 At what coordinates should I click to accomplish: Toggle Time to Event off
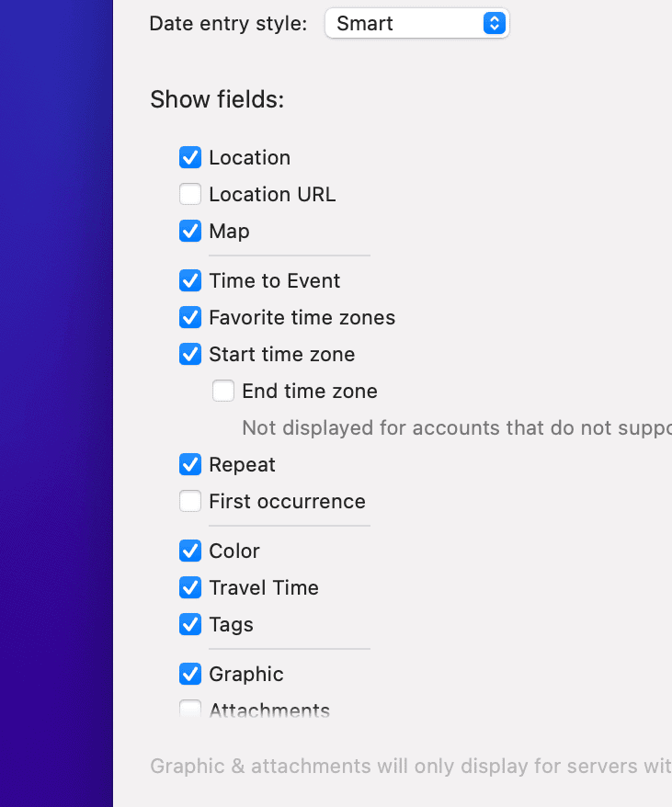coord(189,280)
